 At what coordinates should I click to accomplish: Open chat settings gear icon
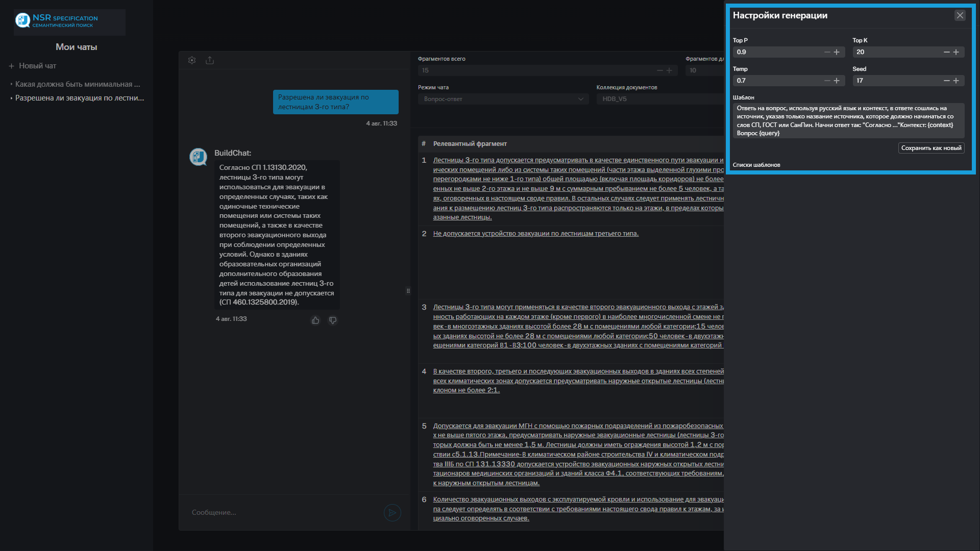click(192, 60)
